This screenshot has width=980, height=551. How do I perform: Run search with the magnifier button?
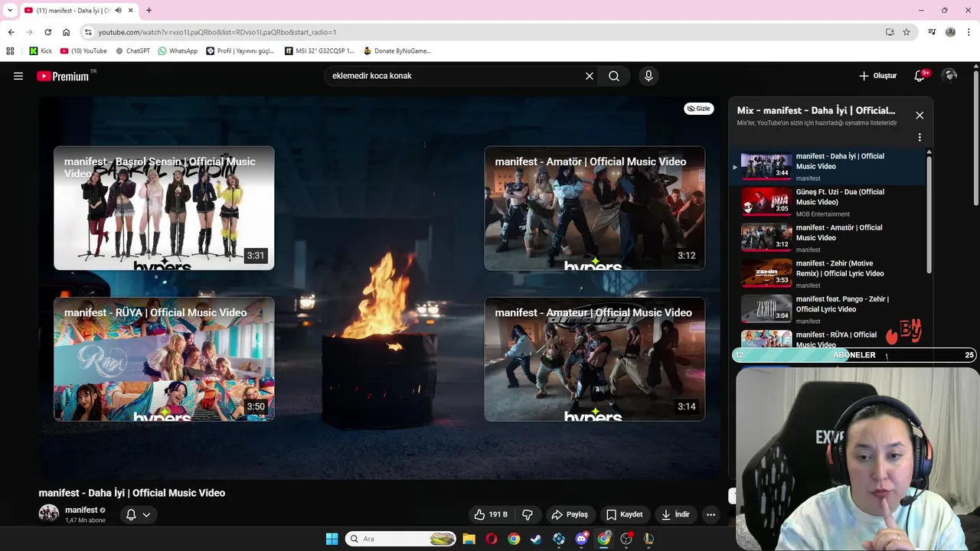click(x=614, y=76)
